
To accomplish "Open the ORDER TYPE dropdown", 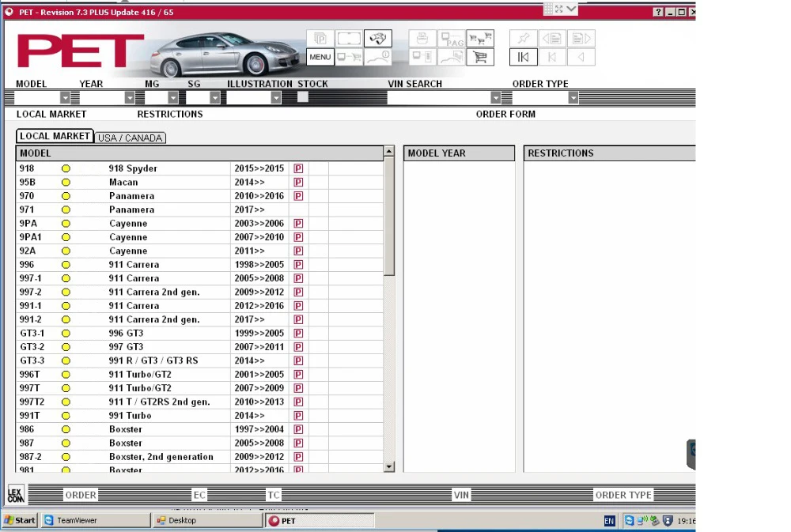I will click(x=573, y=97).
